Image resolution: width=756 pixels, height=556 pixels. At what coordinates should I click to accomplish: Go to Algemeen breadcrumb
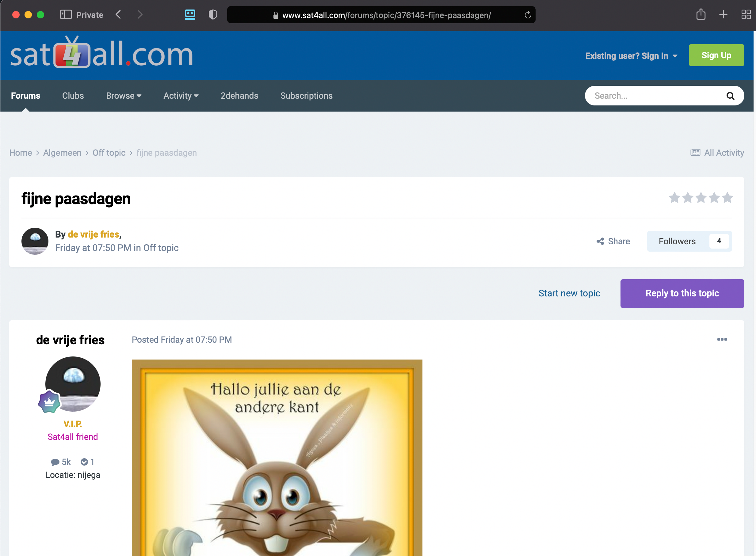tap(62, 153)
